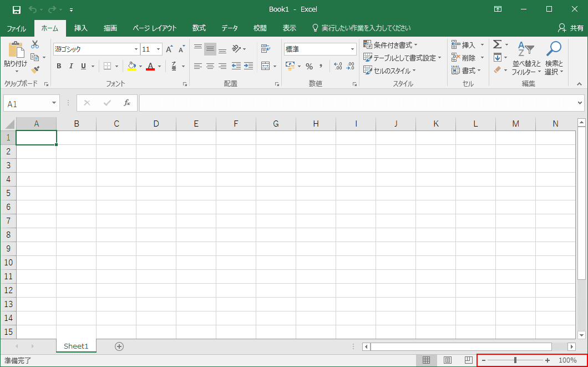Add a new sheet with plus button
This screenshot has width=588, height=367.
119,346
